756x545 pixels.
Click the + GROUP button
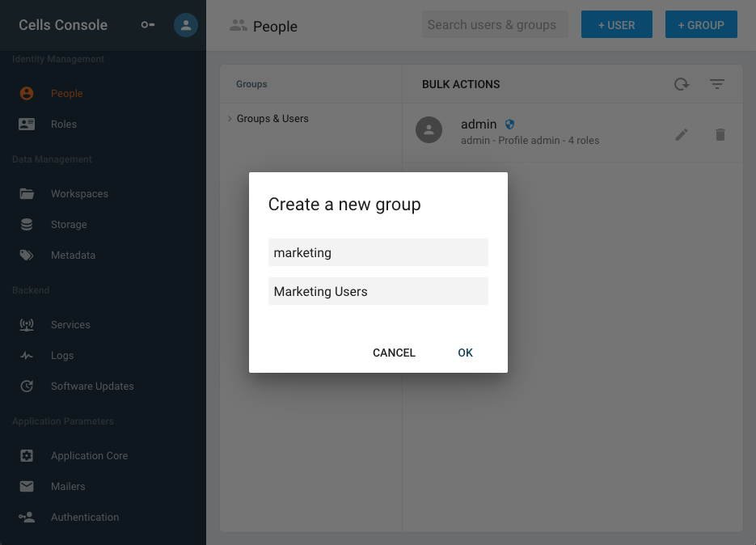[701, 24]
